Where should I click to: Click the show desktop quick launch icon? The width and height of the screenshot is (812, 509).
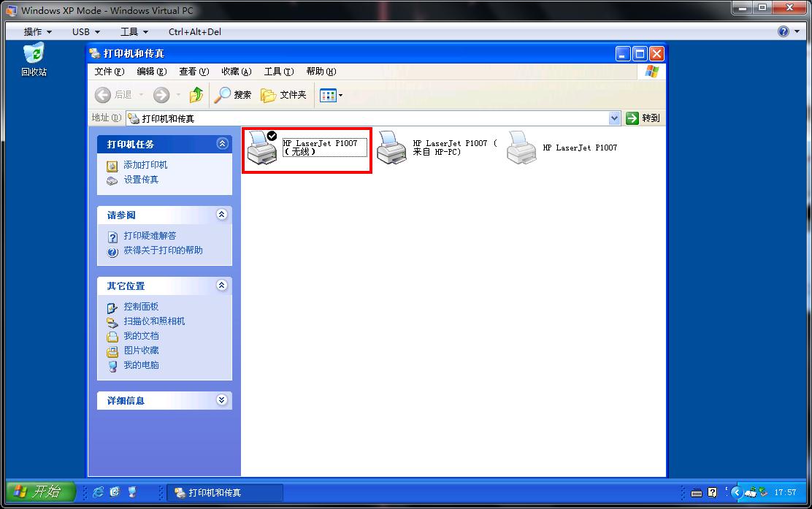132,492
